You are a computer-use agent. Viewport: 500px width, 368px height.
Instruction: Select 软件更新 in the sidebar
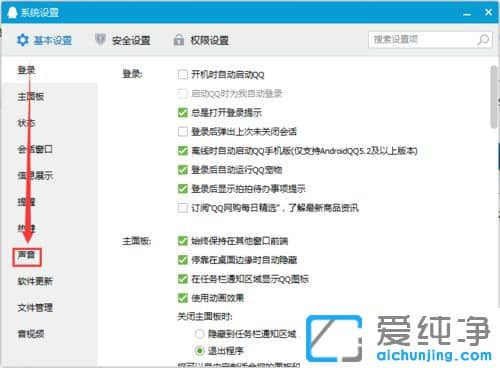[x=35, y=281]
